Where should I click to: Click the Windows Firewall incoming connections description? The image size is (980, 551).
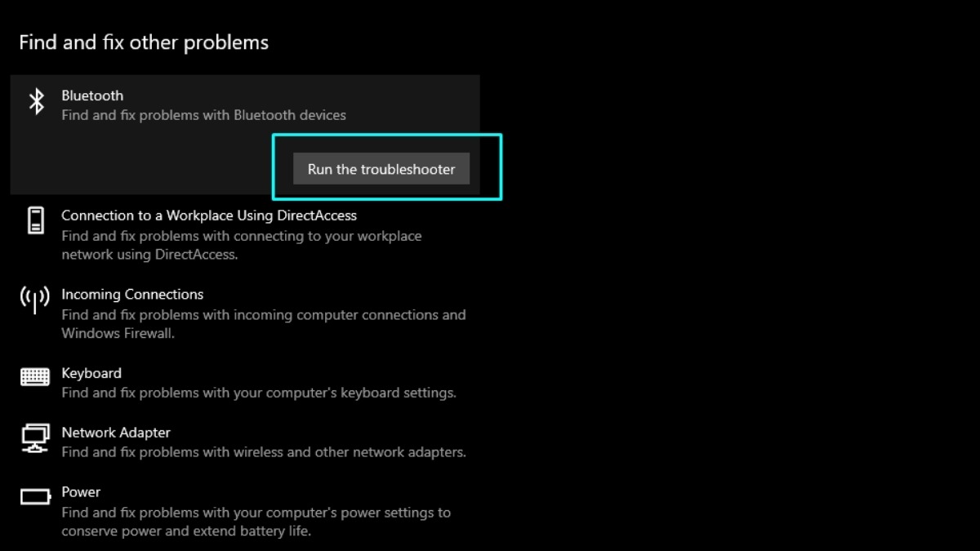coord(264,324)
